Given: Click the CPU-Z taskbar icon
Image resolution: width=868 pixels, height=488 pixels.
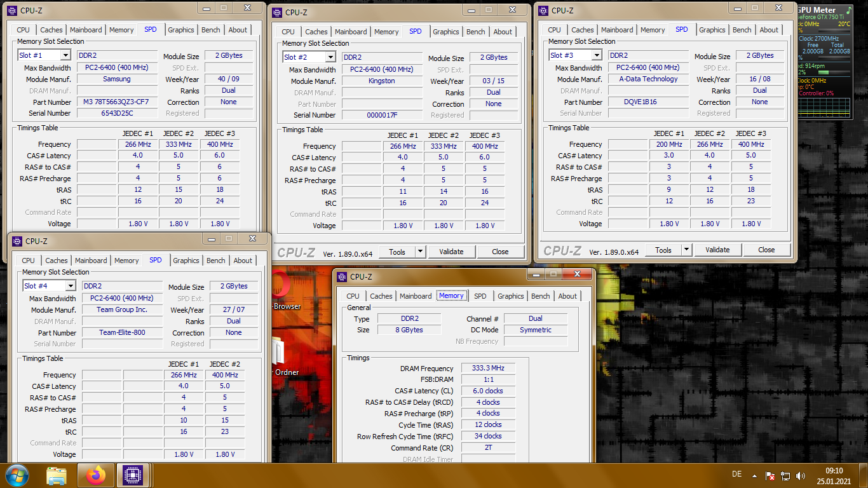Looking at the screenshot, I should [x=133, y=475].
